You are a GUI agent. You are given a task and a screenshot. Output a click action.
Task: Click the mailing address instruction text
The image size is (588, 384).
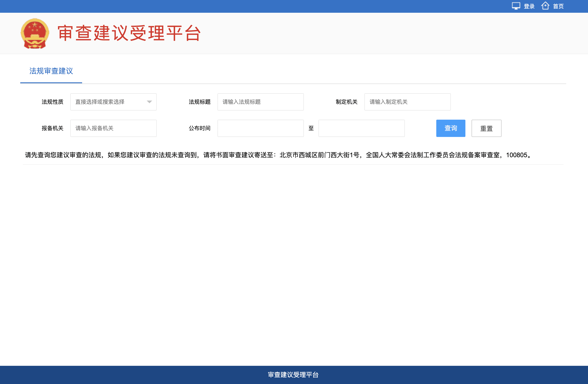click(278, 155)
